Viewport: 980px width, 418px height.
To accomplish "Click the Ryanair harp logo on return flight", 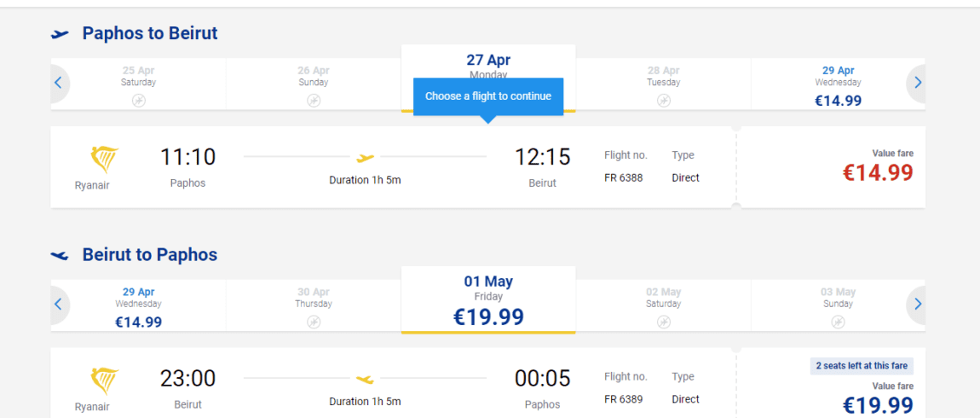I will point(104,381).
